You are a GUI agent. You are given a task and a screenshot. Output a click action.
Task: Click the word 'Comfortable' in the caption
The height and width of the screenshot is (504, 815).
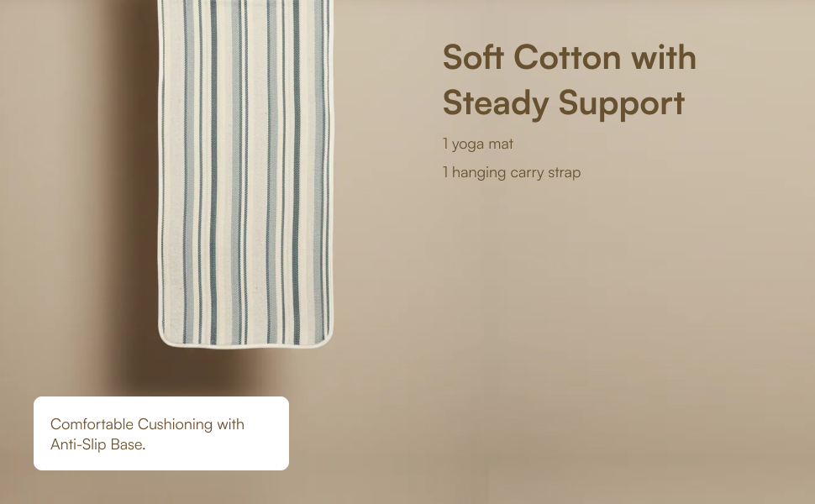pyautogui.click(x=92, y=424)
